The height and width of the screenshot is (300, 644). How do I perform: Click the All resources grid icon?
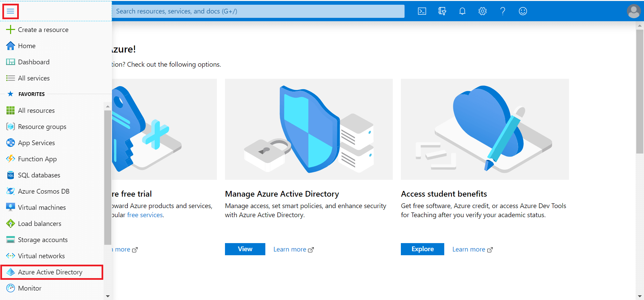pos(10,110)
